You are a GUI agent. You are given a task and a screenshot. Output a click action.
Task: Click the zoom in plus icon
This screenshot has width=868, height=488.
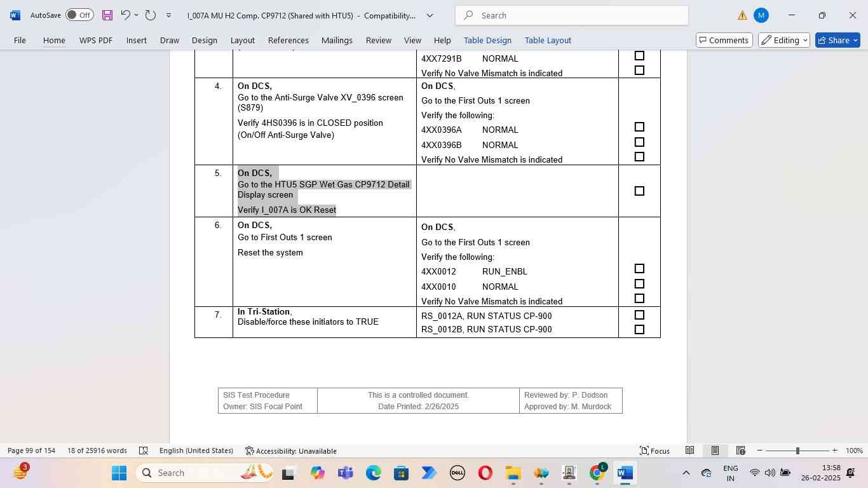834,451
